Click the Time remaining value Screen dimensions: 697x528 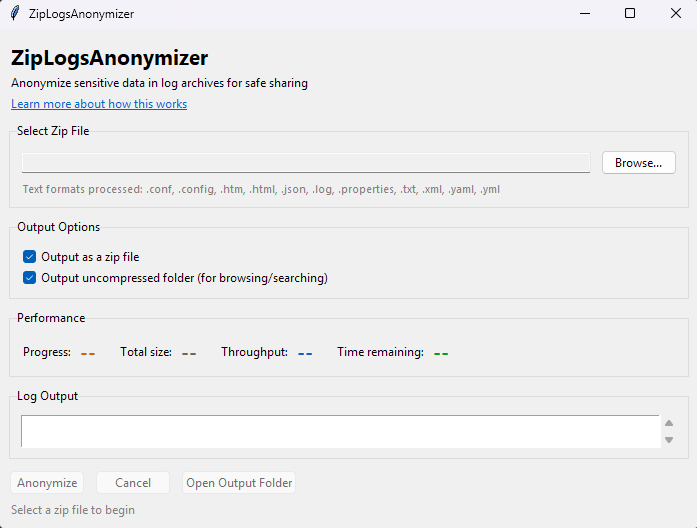(x=441, y=353)
